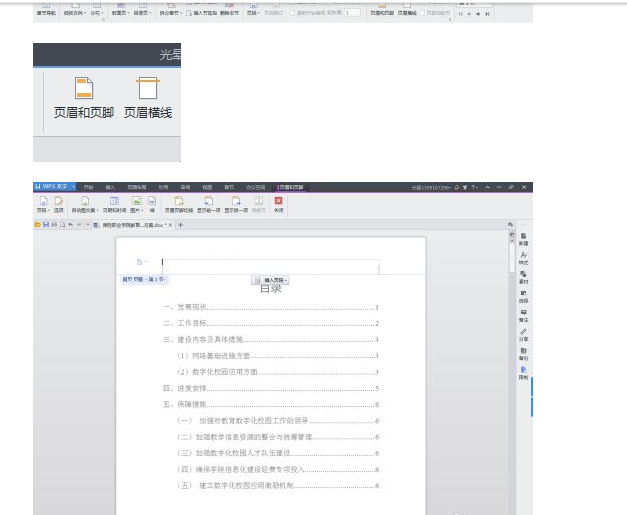Click the TOC entry 二、工作目标
Screen dimensions: 627x515
(270, 323)
